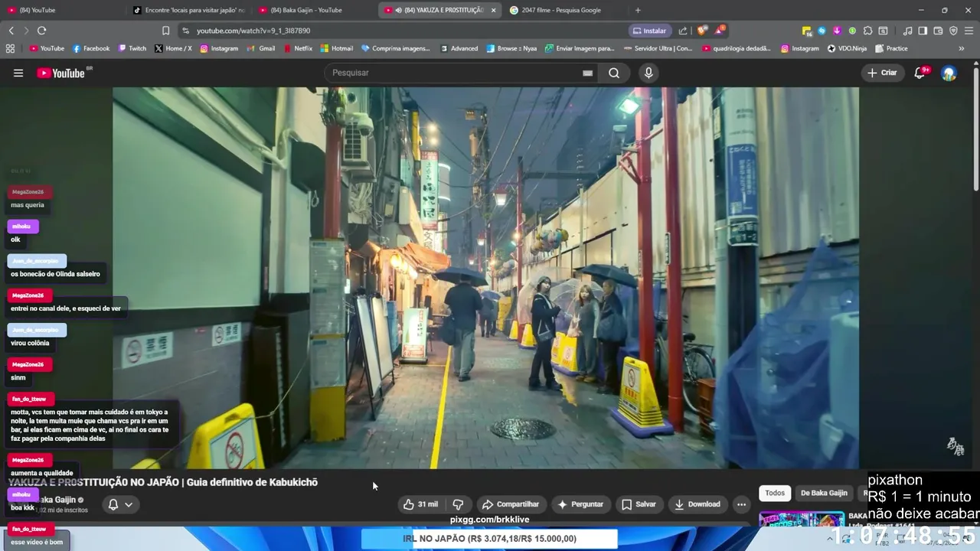Viewport: 980px width, 551px height.
Task: Click the video player frame
Action: click(x=485, y=278)
